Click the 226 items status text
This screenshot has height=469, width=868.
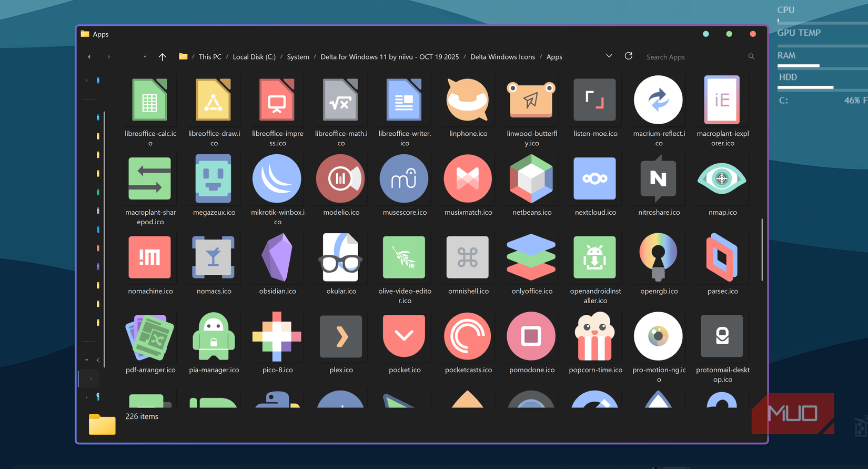tap(142, 416)
